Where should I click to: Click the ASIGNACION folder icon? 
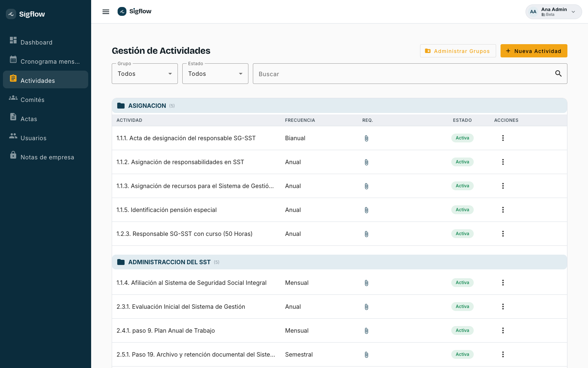coord(121,106)
